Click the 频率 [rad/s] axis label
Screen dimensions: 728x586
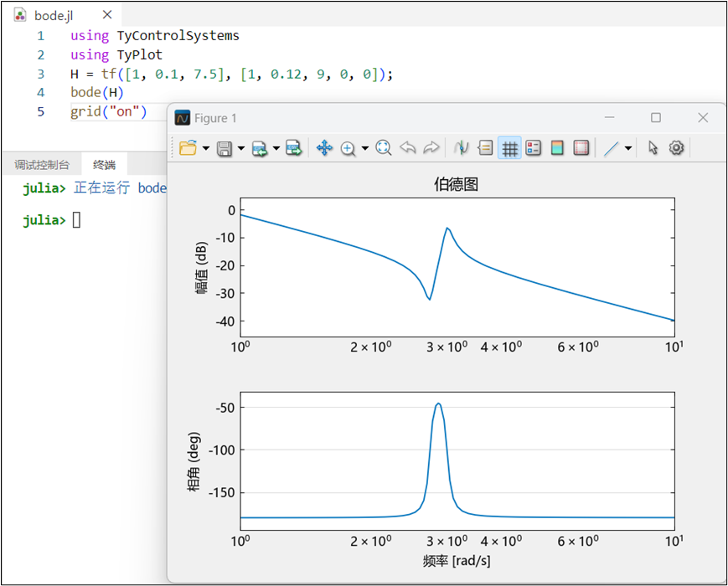pyautogui.click(x=457, y=561)
